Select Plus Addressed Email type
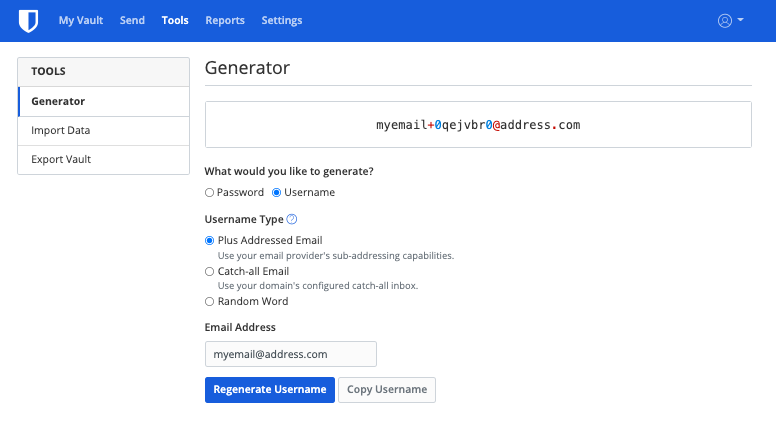The height and width of the screenshot is (421, 776). pyautogui.click(x=209, y=240)
